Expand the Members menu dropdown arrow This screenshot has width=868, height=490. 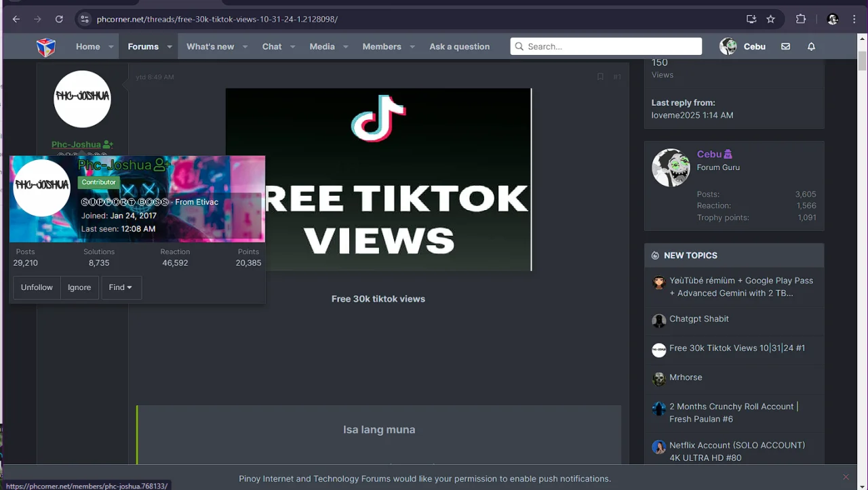(412, 47)
